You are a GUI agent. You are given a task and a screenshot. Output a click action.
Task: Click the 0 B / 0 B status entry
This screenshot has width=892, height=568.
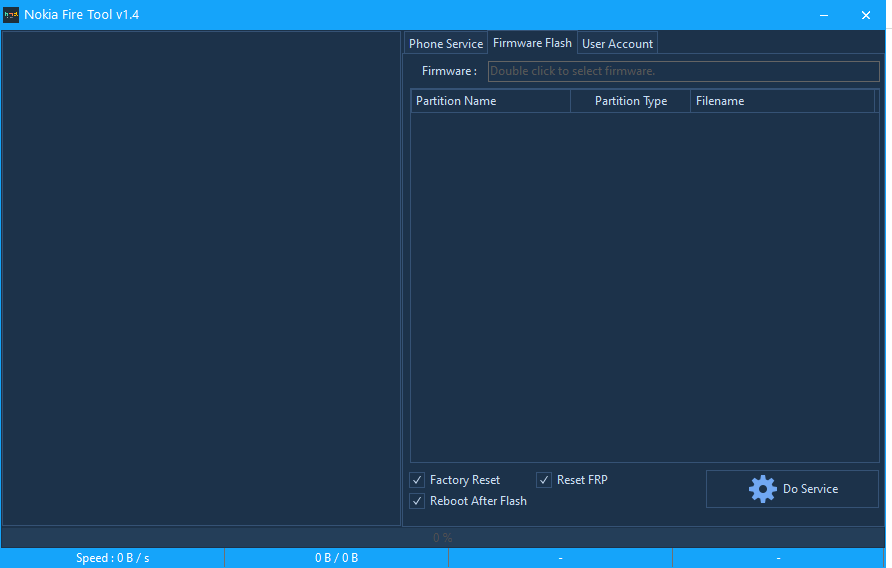pos(337,558)
